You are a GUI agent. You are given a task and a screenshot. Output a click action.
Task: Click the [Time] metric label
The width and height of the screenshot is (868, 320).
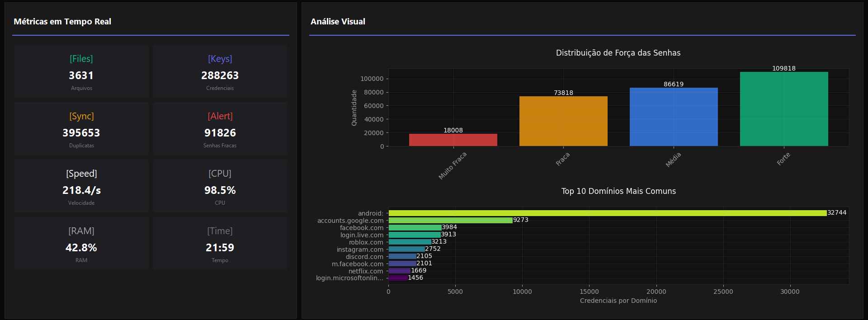pos(220,231)
